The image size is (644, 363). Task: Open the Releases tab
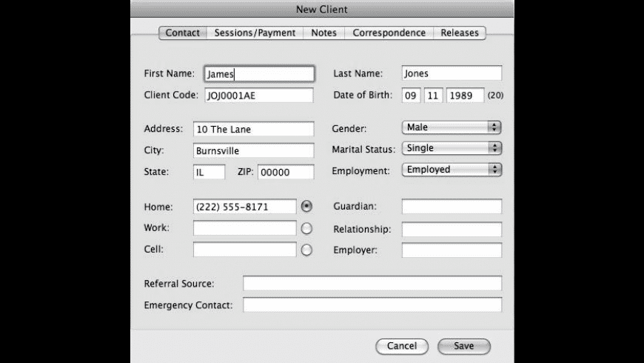[460, 33]
